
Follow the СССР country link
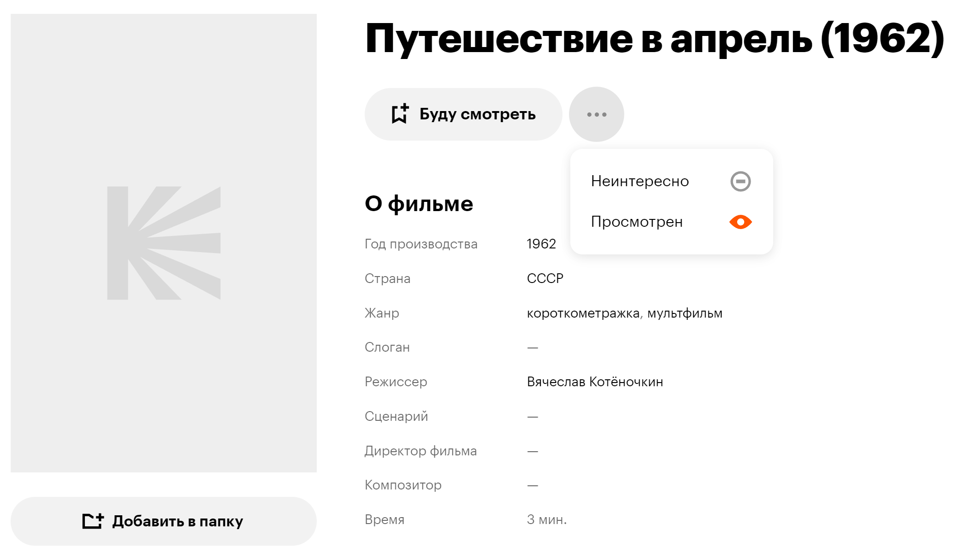click(545, 278)
